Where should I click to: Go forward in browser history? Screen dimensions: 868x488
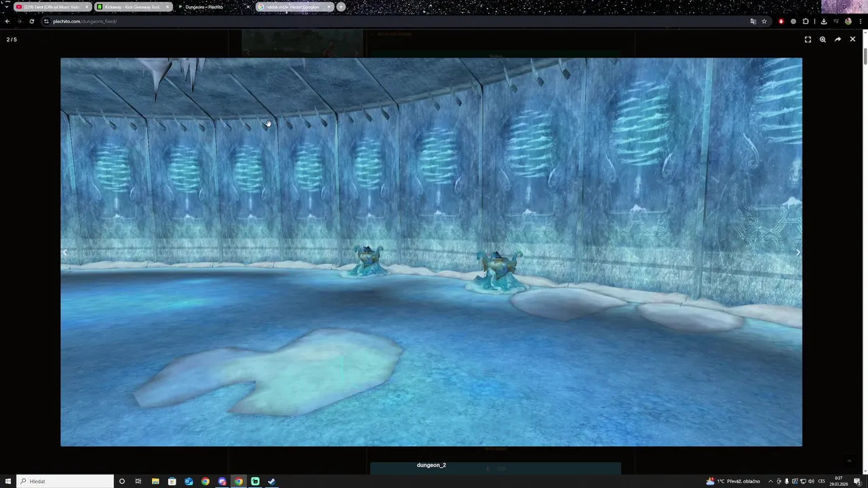point(19,21)
